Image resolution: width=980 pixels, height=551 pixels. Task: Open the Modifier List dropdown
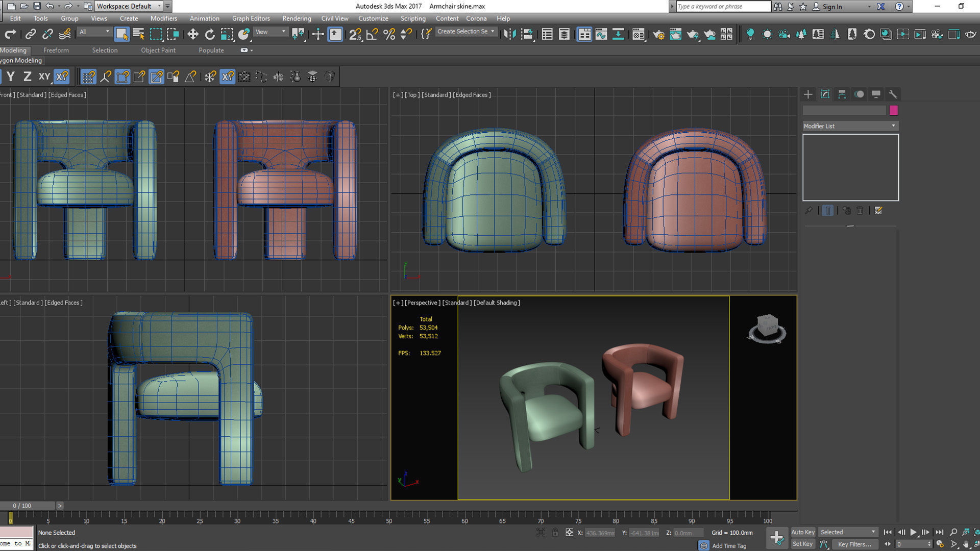click(x=850, y=126)
